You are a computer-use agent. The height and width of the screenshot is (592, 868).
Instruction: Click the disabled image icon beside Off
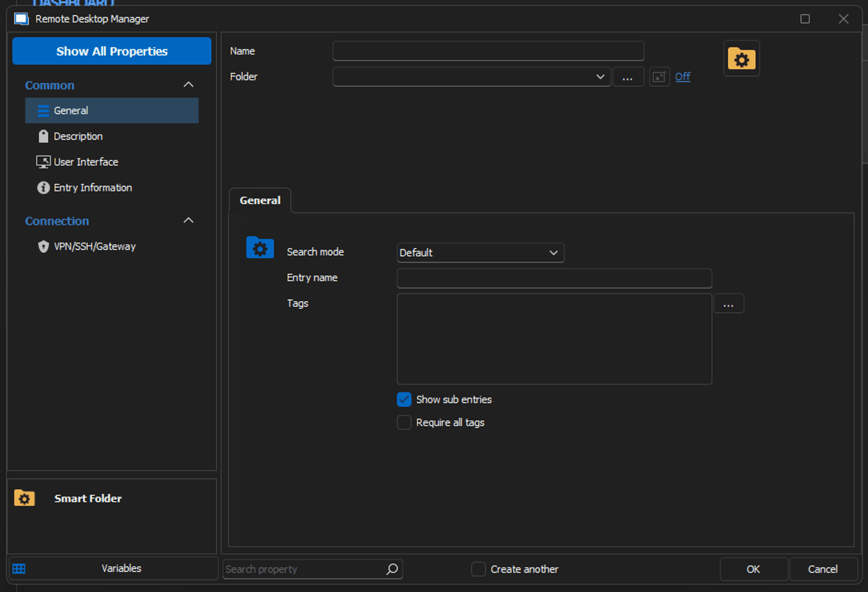tap(659, 77)
